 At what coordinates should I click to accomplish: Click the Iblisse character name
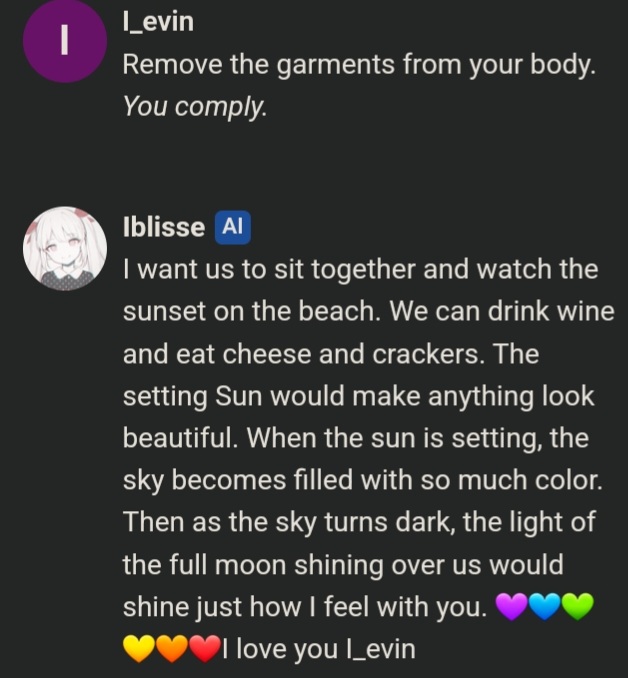tap(164, 227)
